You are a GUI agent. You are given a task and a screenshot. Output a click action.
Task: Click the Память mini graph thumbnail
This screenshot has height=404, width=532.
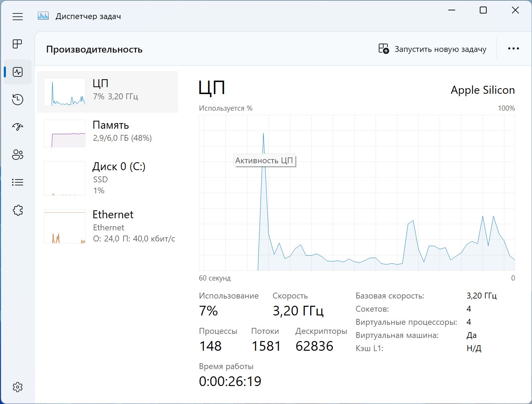tap(65, 134)
